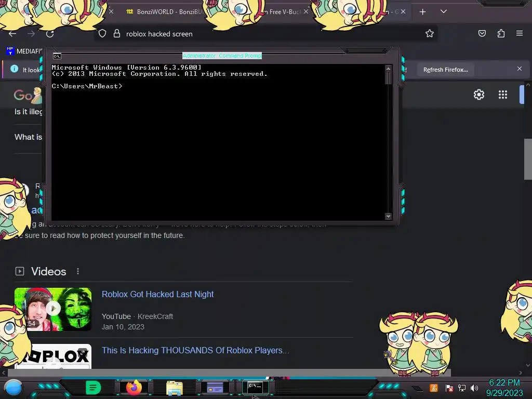Open the Java tray icon
The height and width of the screenshot is (399, 532).
click(x=433, y=388)
